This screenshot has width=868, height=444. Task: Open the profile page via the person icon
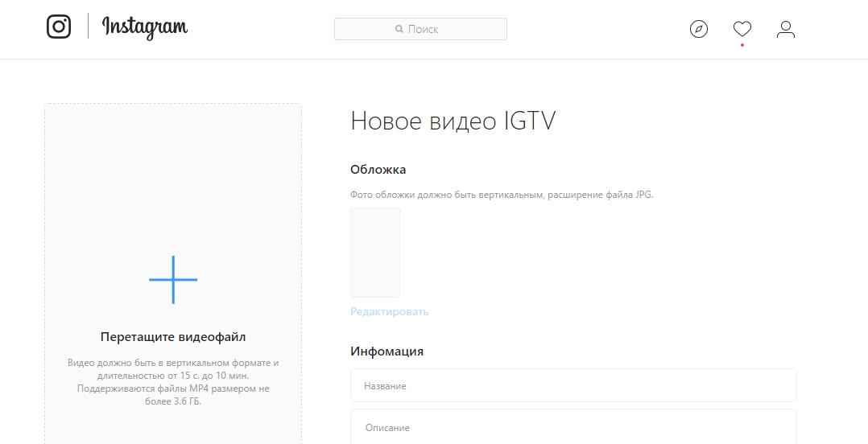tap(786, 30)
